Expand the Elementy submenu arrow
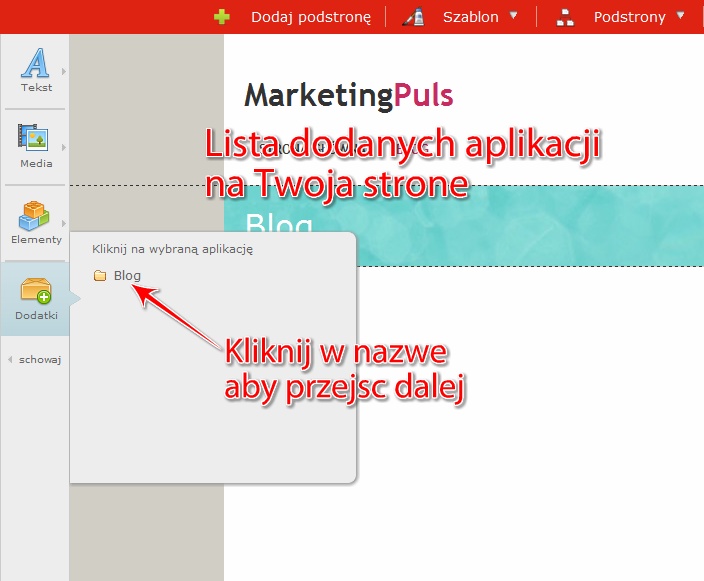 click(x=63, y=223)
